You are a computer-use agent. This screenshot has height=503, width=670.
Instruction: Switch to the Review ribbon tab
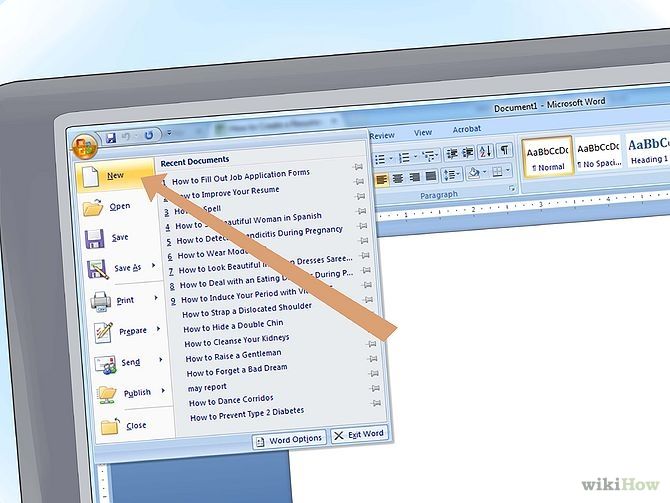(382, 135)
